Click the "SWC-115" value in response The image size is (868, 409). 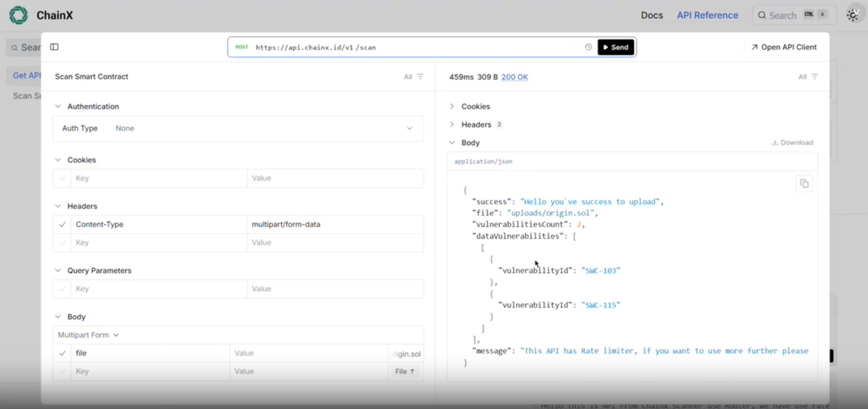coord(601,305)
